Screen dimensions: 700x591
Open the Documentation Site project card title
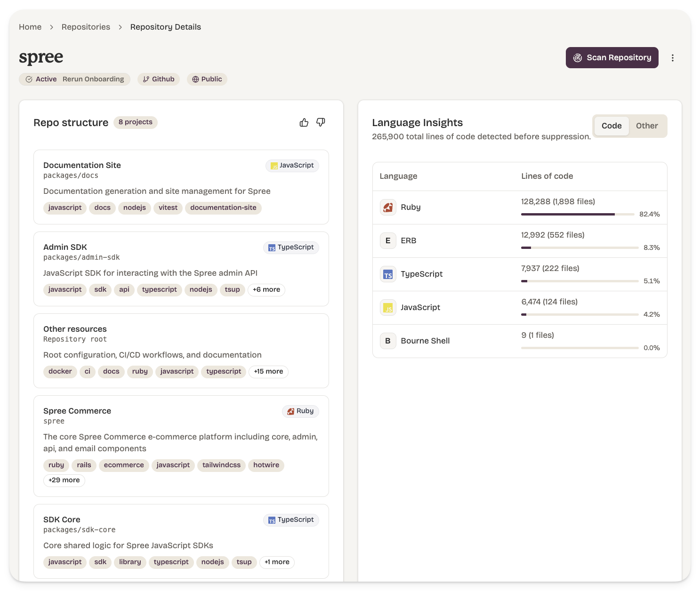point(82,165)
